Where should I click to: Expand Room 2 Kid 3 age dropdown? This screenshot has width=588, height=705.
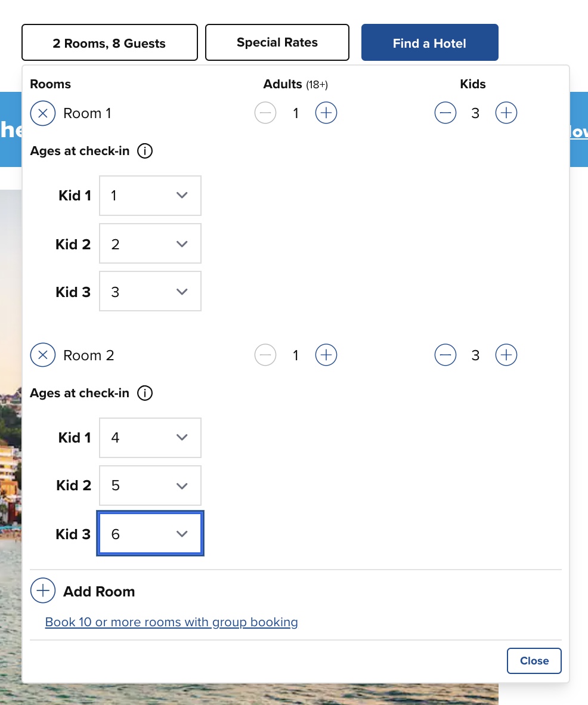pos(150,533)
